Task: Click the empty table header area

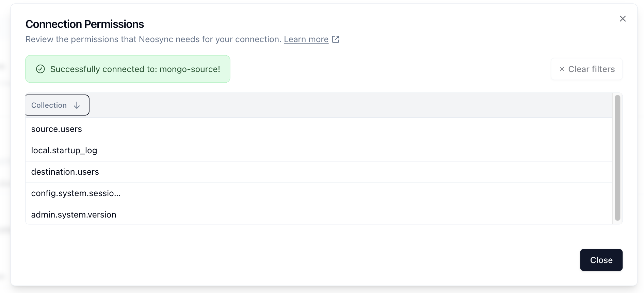Action: [x=351, y=105]
